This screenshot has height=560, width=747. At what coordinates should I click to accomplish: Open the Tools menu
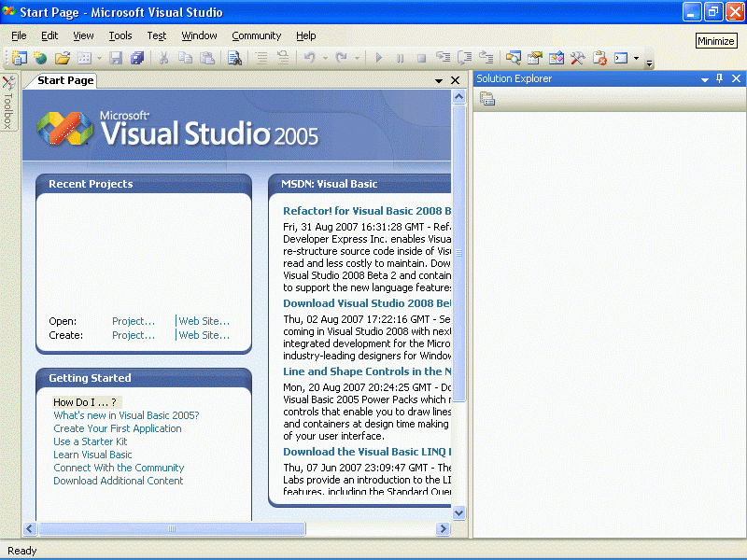[x=120, y=35]
